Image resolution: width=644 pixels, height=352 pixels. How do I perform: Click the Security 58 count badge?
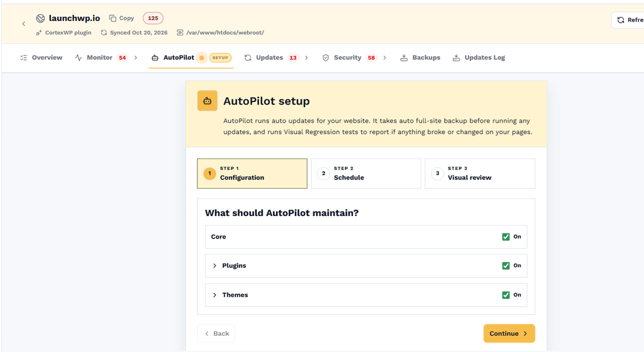(x=371, y=57)
